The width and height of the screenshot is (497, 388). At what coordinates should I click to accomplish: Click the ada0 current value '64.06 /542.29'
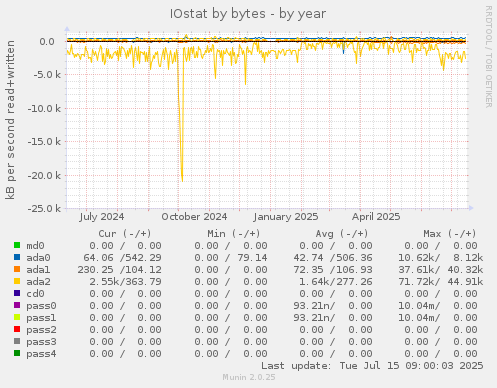point(122,258)
